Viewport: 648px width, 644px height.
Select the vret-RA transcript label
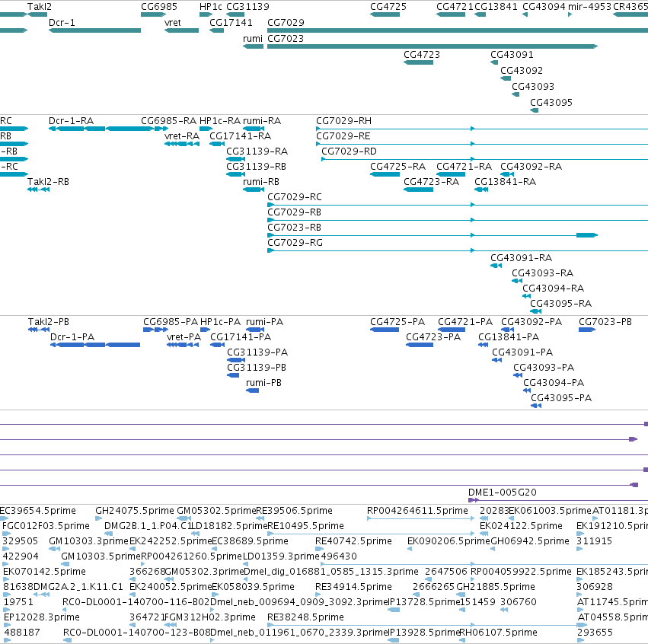pyautogui.click(x=182, y=136)
